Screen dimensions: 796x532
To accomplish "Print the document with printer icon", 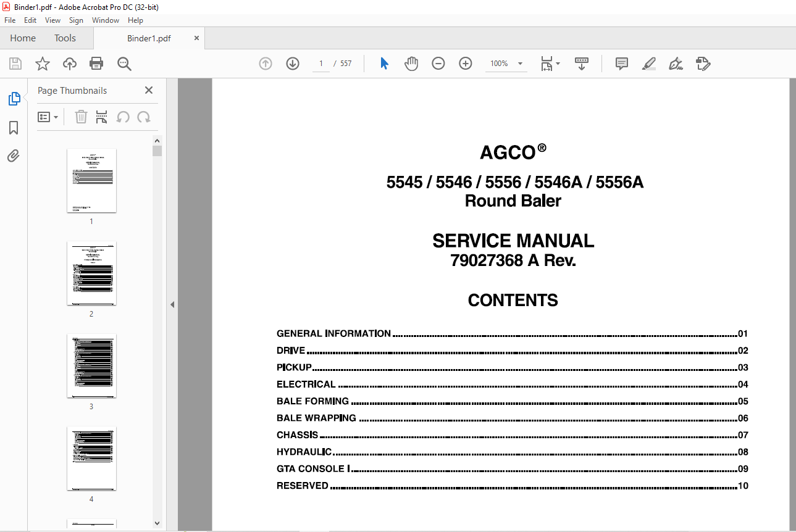I will pyautogui.click(x=96, y=64).
